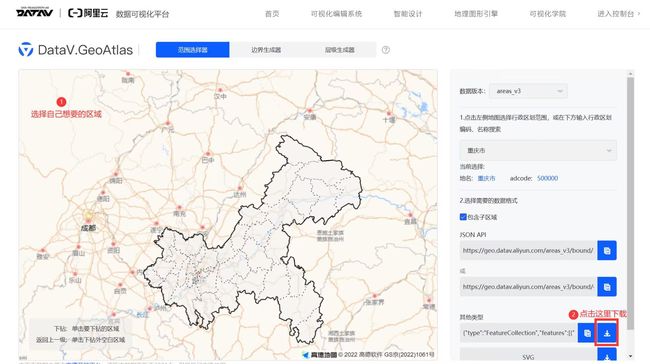Open the help question-mark icon beside tabs
650x364 pixels.
(386, 50)
